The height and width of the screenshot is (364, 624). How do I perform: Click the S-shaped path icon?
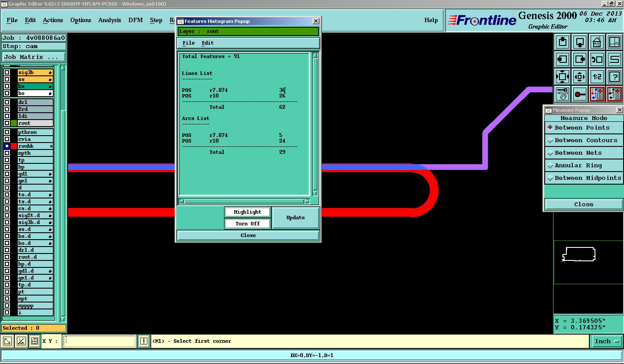tap(614, 59)
